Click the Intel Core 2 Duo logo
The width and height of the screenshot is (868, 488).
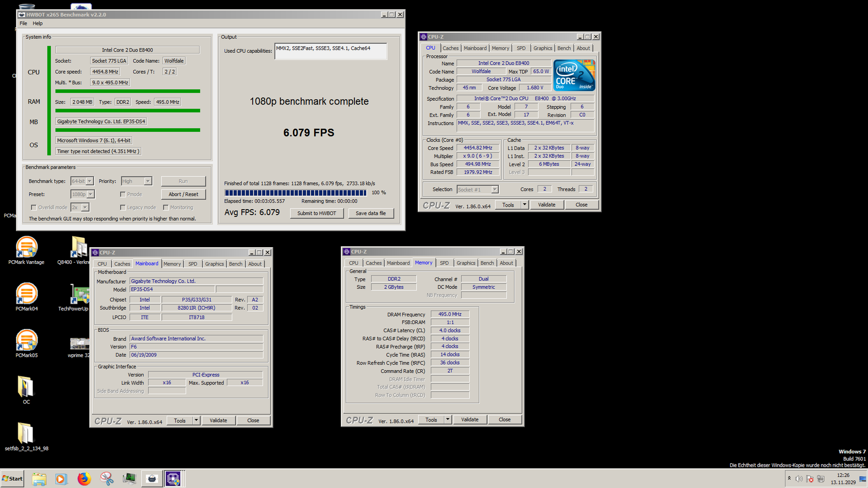coord(574,75)
